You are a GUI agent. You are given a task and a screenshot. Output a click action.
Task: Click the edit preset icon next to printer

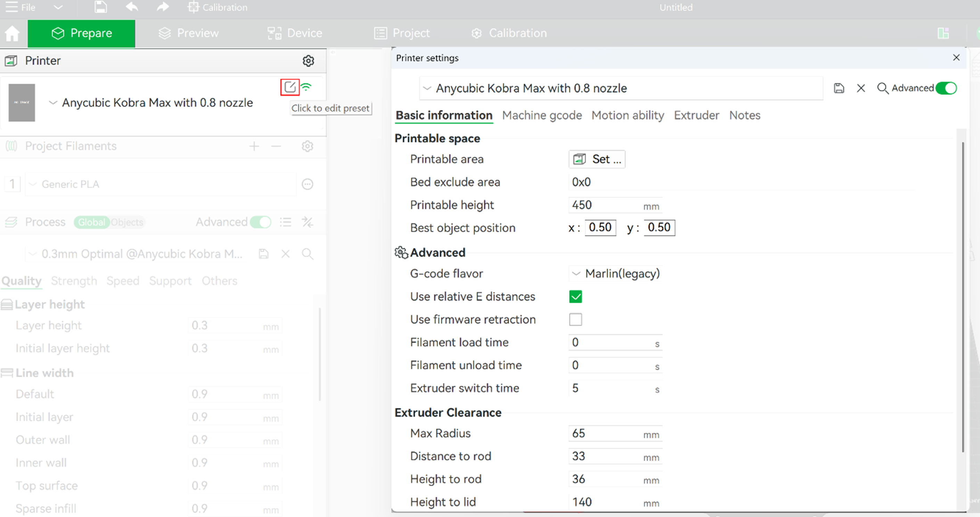pyautogui.click(x=290, y=87)
